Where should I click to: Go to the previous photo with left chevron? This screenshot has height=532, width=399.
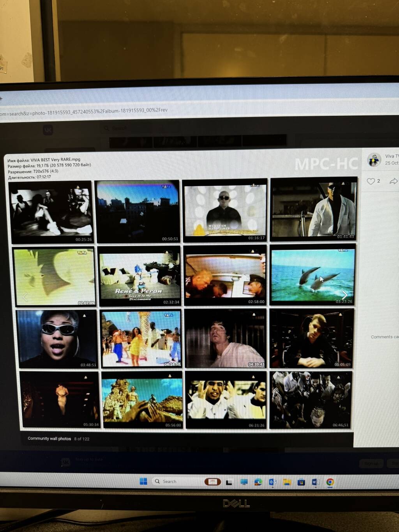[x=25, y=298]
